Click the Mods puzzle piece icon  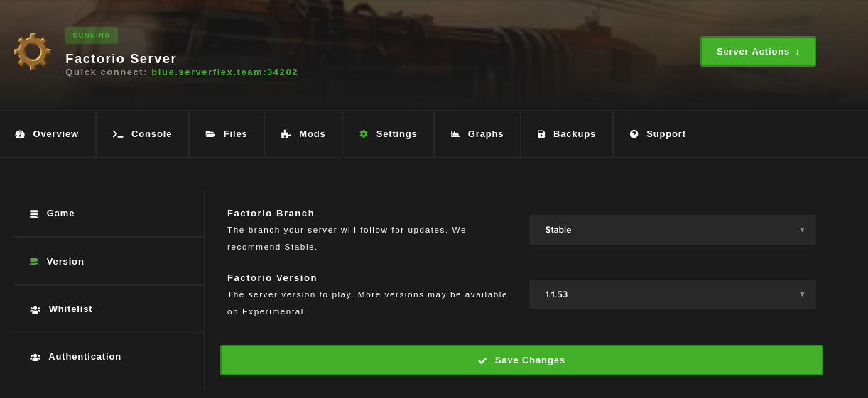click(286, 134)
